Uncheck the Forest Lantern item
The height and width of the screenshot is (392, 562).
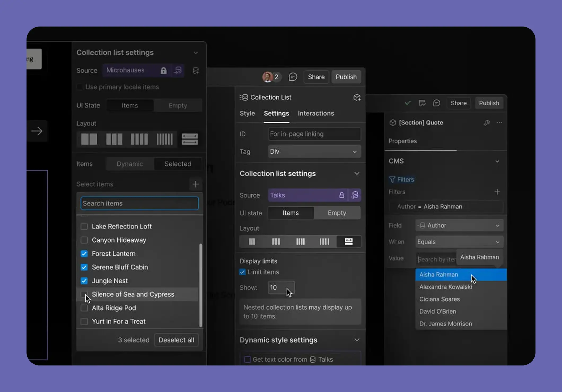(x=84, y=254)
